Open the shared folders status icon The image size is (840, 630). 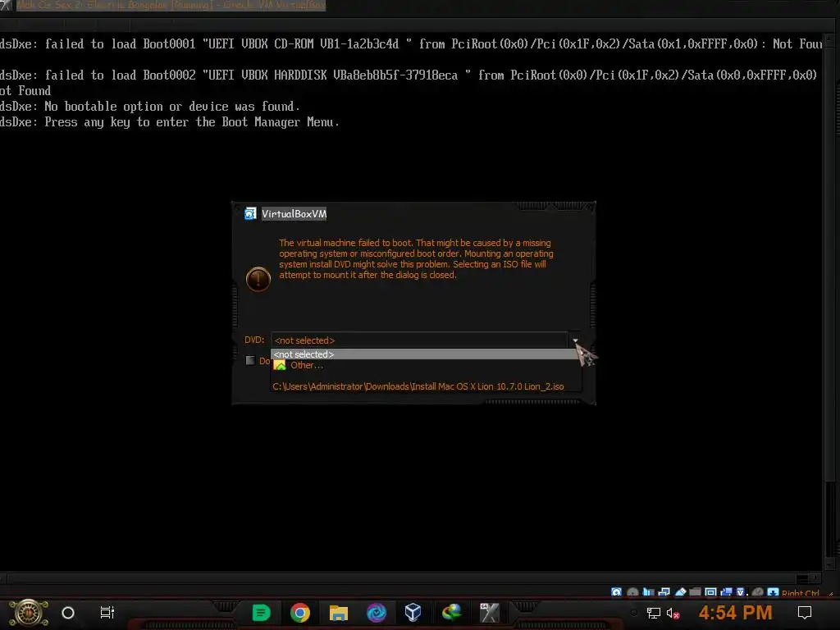coord(696,592)
